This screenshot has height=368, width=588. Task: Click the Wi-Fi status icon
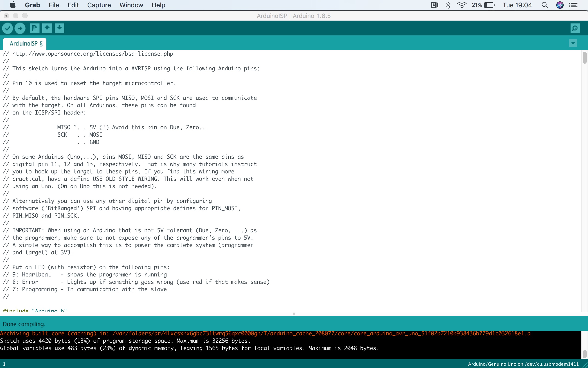(x=462, y=5)
